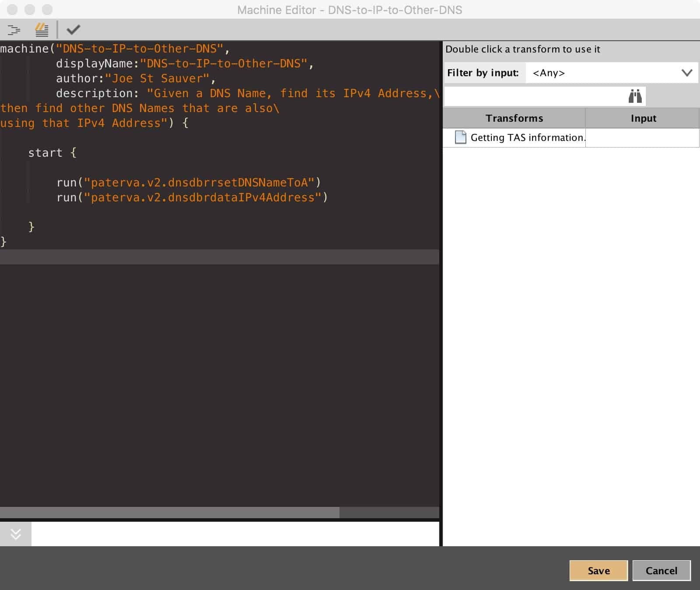Image resolution: width=700 pixels, height=590 pixels.
Task: Click the toggle comment lines icon
Action: tap(42, 30)
